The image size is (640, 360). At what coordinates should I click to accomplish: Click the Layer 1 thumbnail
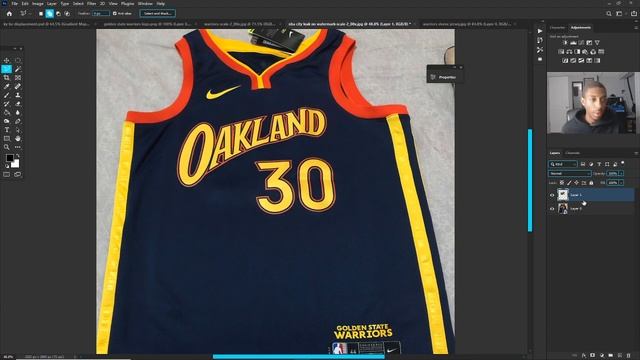[563, 195]
